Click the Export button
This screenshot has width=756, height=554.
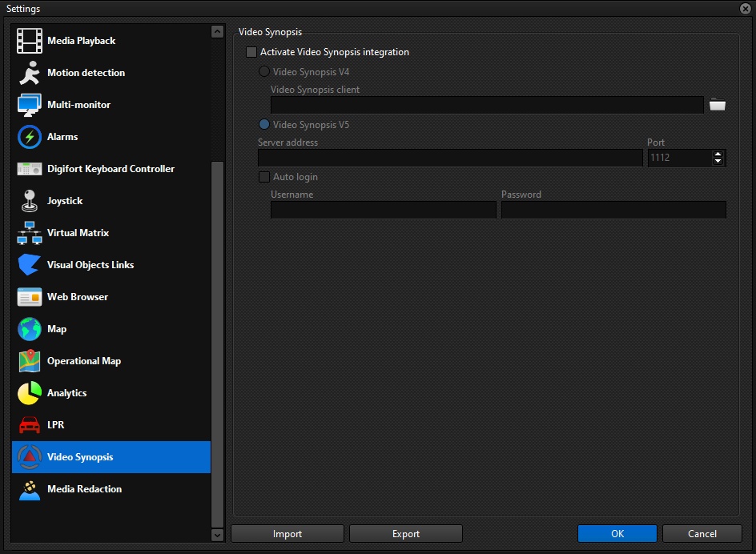pos(406,534)
